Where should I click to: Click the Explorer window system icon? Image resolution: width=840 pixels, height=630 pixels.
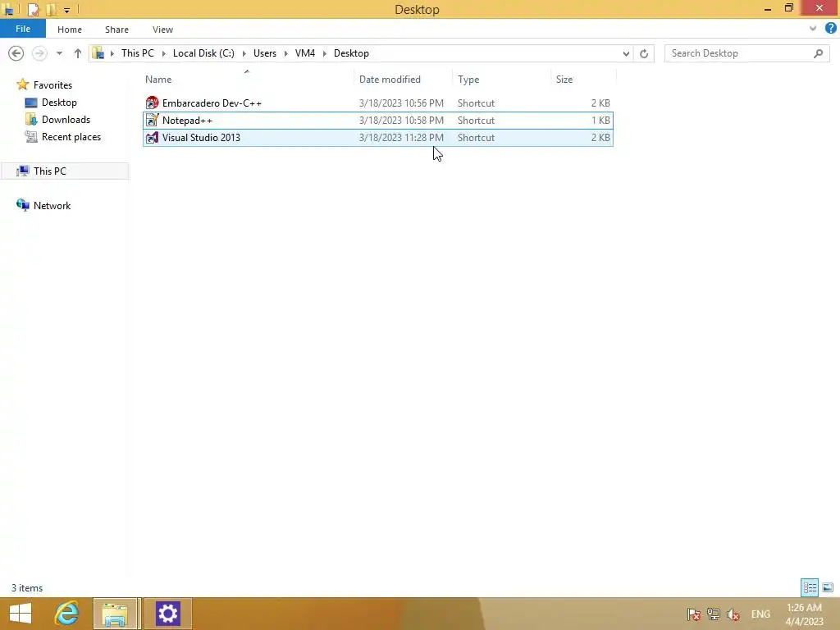[9, 10]
